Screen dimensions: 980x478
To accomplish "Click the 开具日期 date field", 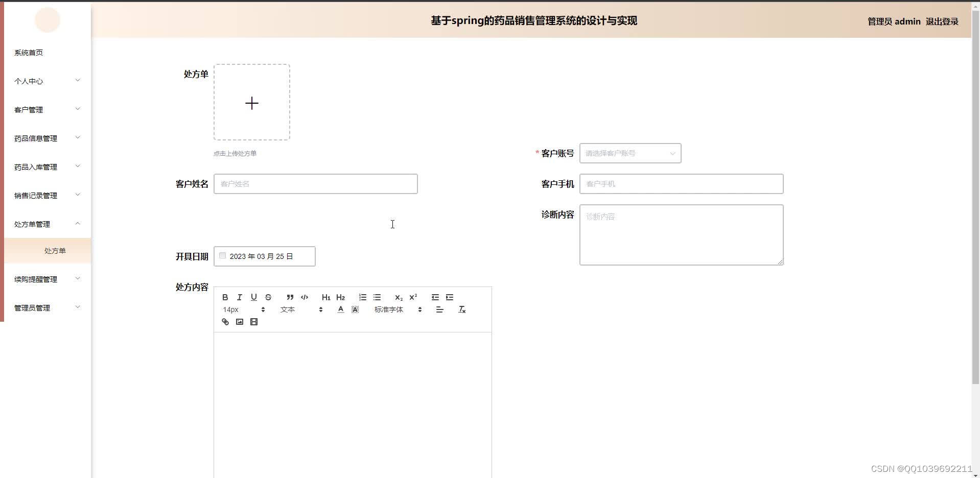I will [x=264, y=256].
